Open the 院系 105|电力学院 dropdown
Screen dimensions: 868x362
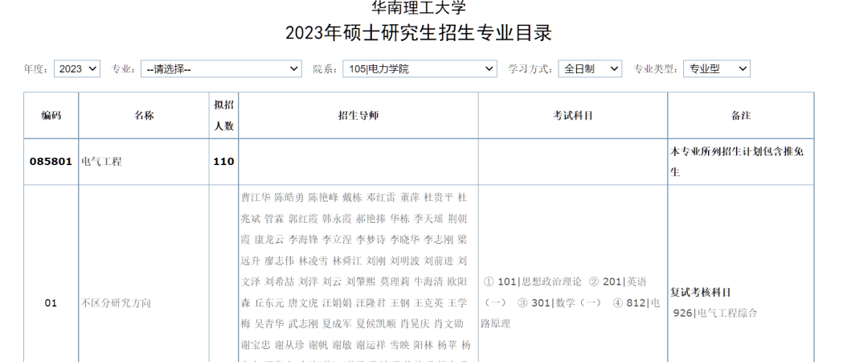click(420, 68)
